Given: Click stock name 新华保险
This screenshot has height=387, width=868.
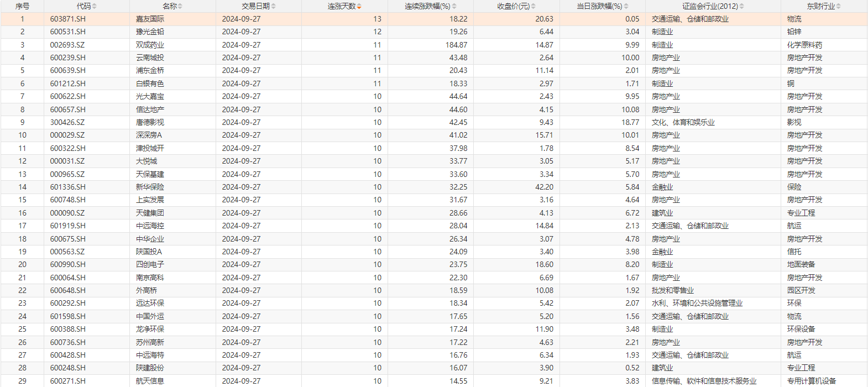Looking at the screenshot, I should coord(150,187).
